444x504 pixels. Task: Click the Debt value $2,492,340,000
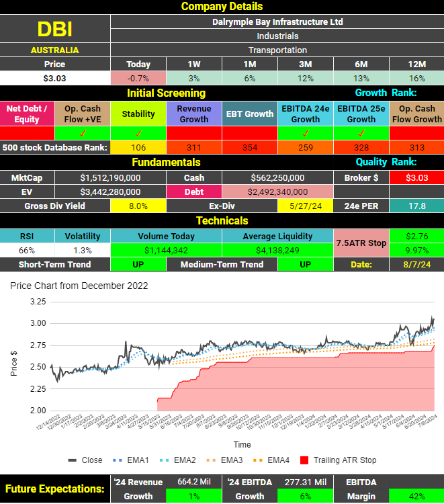(277, 192)
